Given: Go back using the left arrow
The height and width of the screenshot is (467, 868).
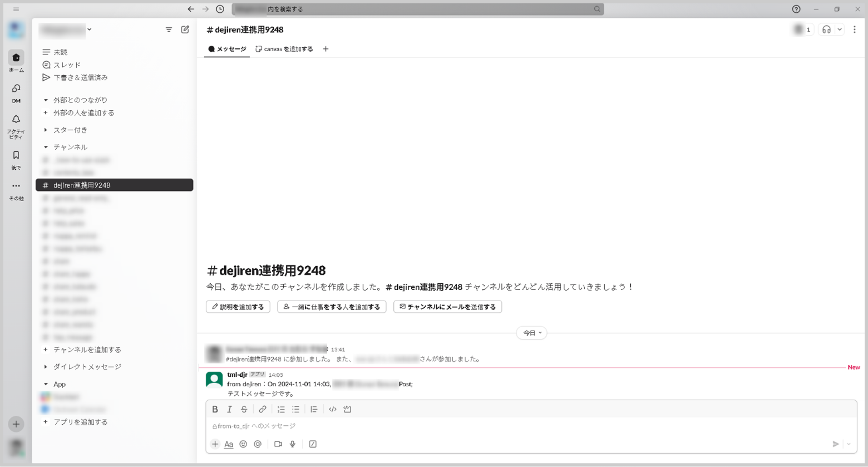Looking at the screenshot, I should 191,9.
